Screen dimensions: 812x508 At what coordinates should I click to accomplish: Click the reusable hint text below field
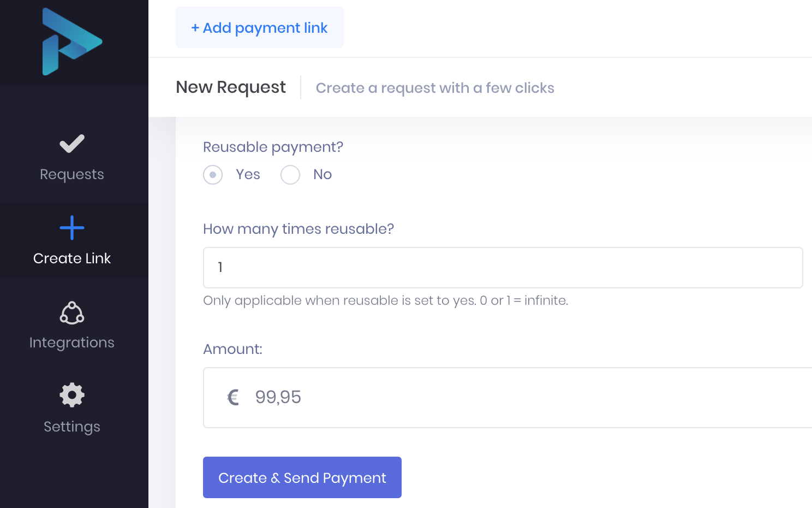(x=385, y=300)
